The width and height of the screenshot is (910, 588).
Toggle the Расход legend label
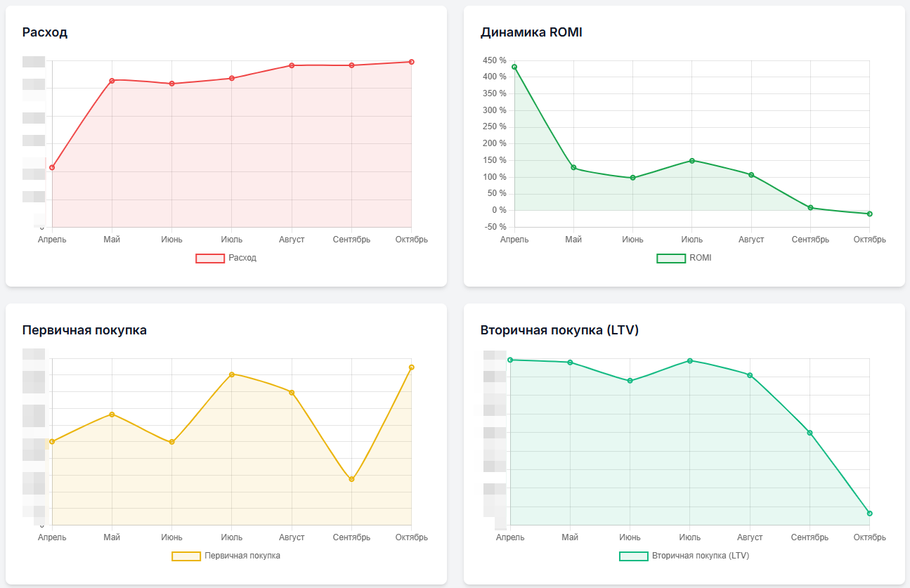click(x=242, y=258)
